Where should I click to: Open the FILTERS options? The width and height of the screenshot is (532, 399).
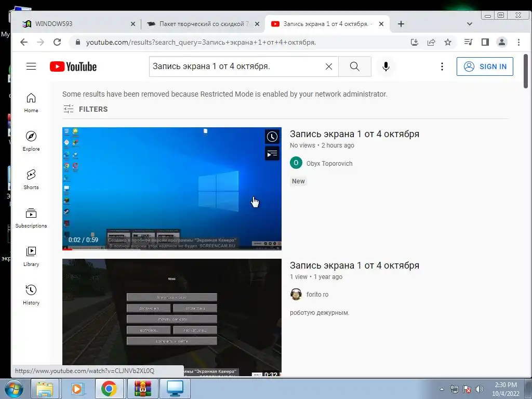86,109
